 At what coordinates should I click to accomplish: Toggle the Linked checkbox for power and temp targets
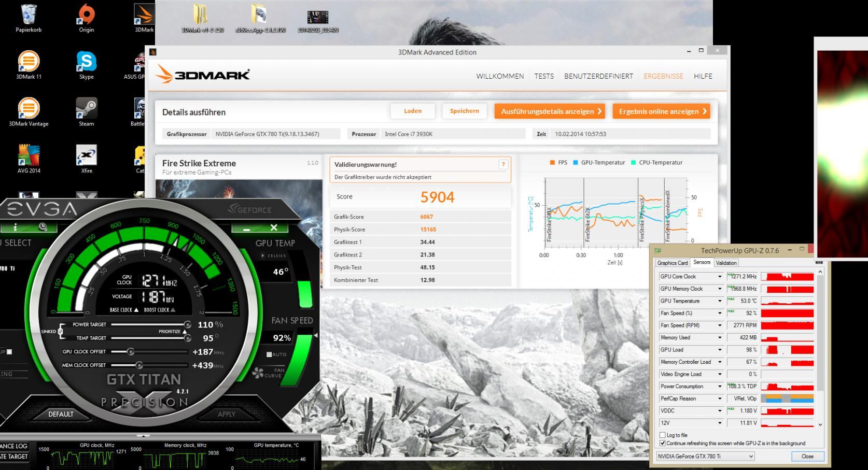click(61, 332)
